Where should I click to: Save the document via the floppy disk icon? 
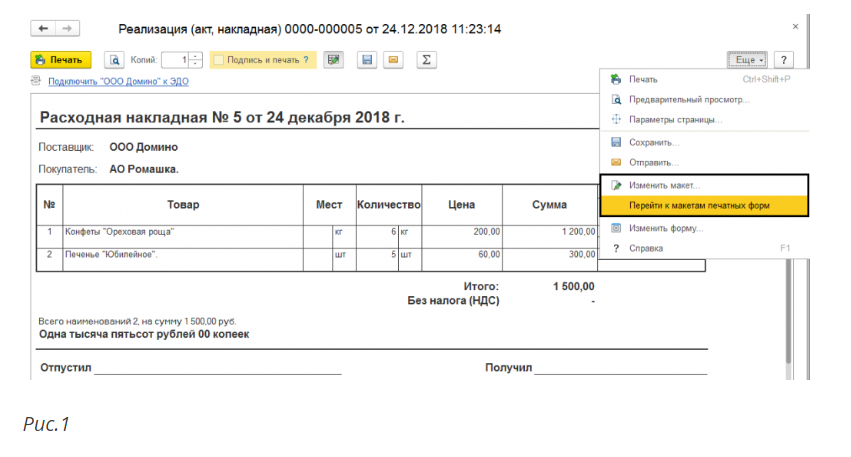tap(367, 60)
